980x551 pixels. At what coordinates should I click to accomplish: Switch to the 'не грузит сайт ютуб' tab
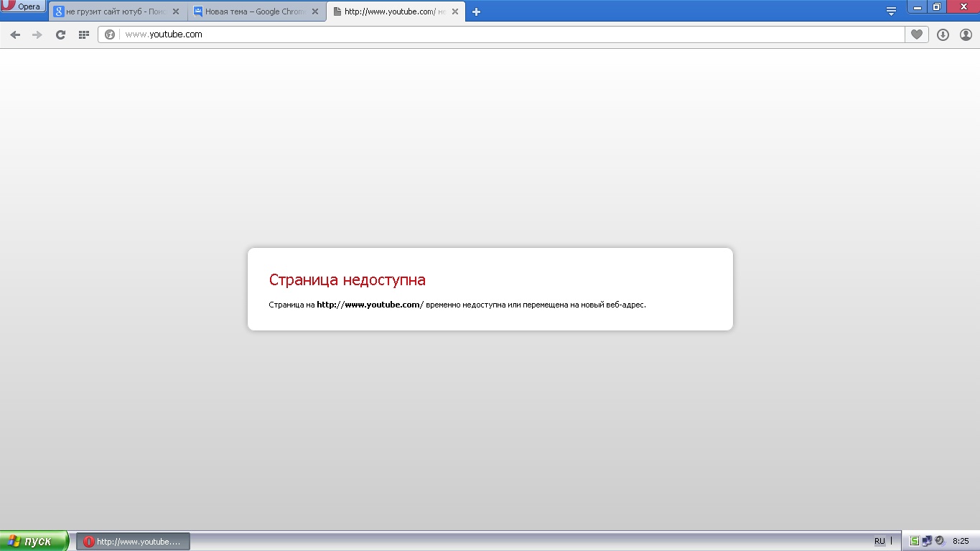coord(117,11)
